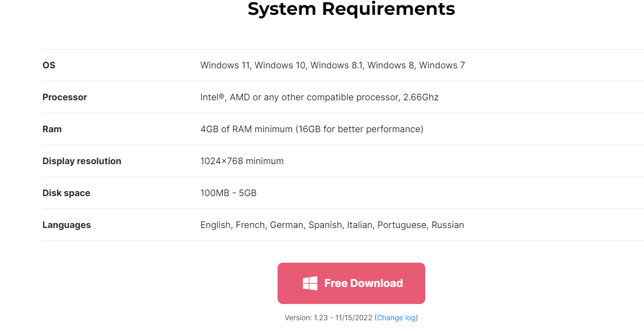Click the Intel AMD processor description text
The width and height of the screenshot is (644, 331).
(x=319, y=97)
